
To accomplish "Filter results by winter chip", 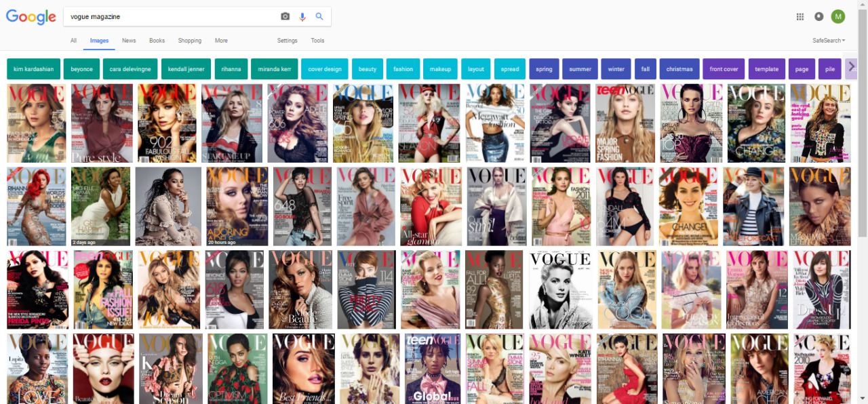I will click(616, 69).
